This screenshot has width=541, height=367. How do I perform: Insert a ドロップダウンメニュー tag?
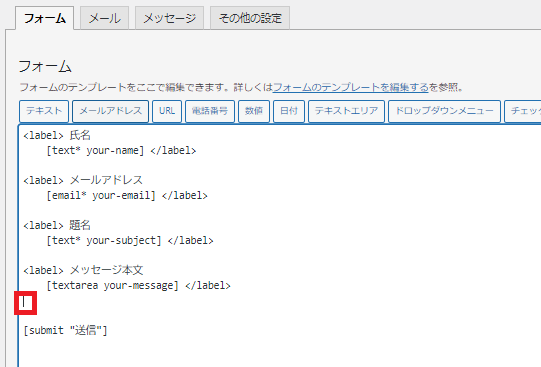[444, 111]
